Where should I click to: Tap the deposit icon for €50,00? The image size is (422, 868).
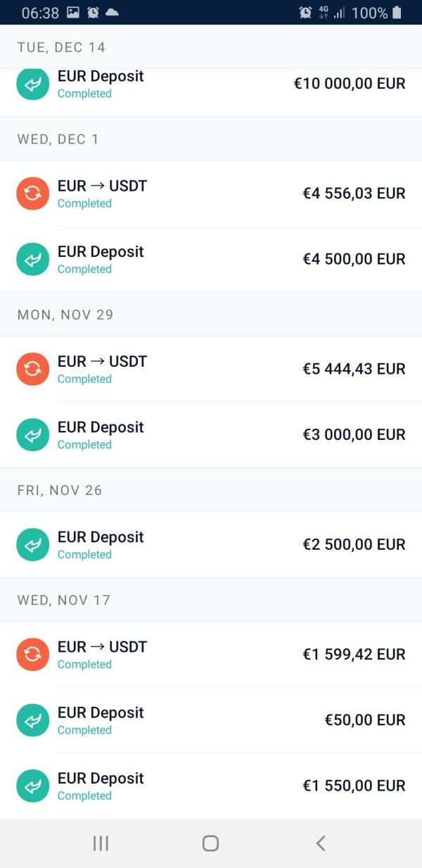pos(32,719)
